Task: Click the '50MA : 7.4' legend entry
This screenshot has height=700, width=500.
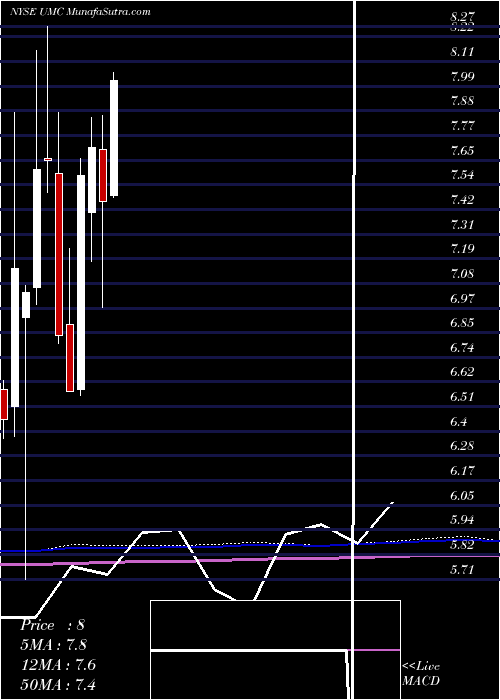Action: [x=58, y=684]
